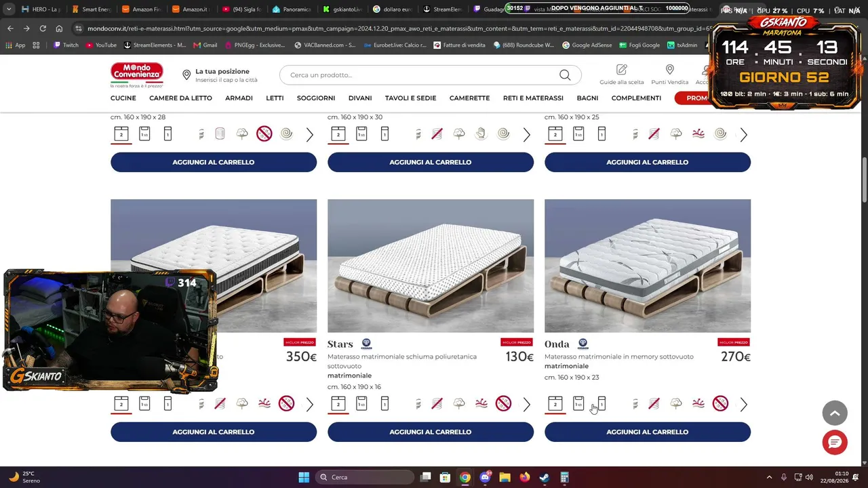The width and height of the screenshot is (868, 488).
Task: Open the Onda mattress product image
Action: [648, 266]
